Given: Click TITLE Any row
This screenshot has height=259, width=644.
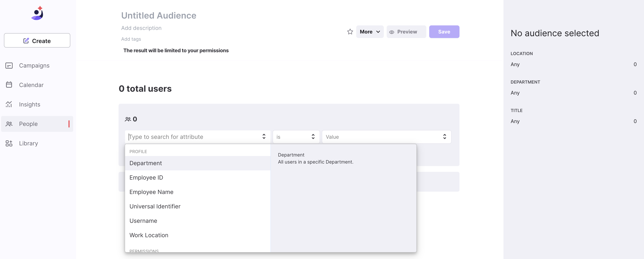Looking at the screenshot, I should click(x=574, y=121).
